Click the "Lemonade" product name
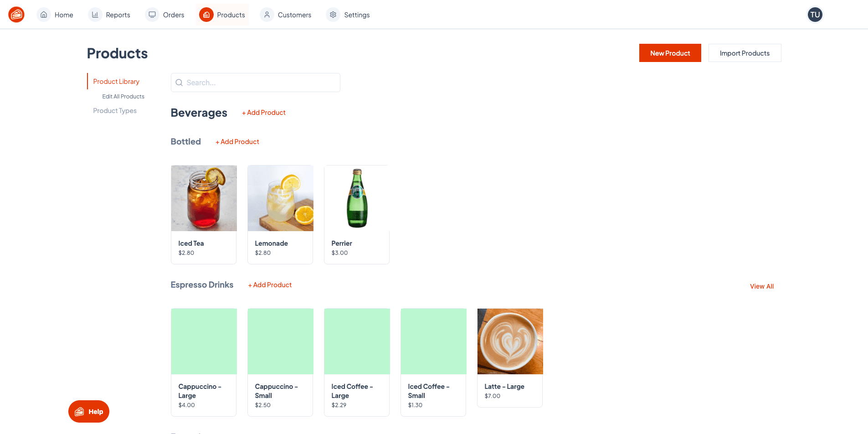 (271, 243)
